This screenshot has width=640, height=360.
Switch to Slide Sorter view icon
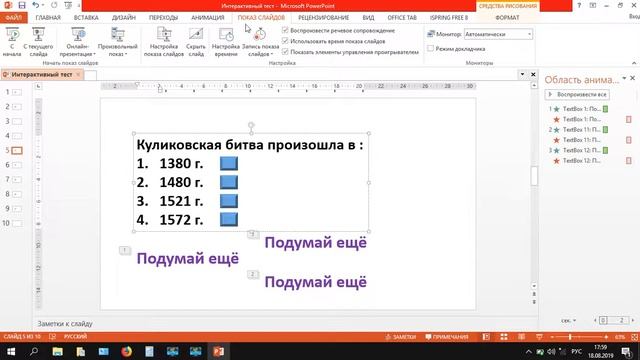point(504,337)
